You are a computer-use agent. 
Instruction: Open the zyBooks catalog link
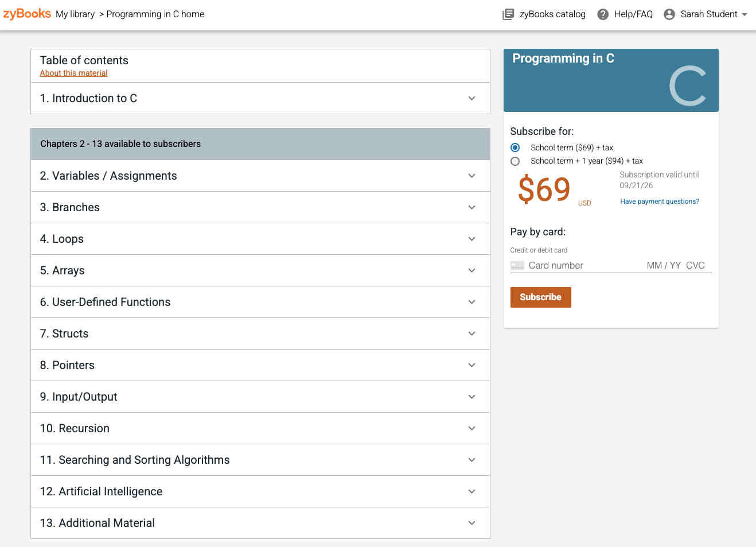click(552, 14)
